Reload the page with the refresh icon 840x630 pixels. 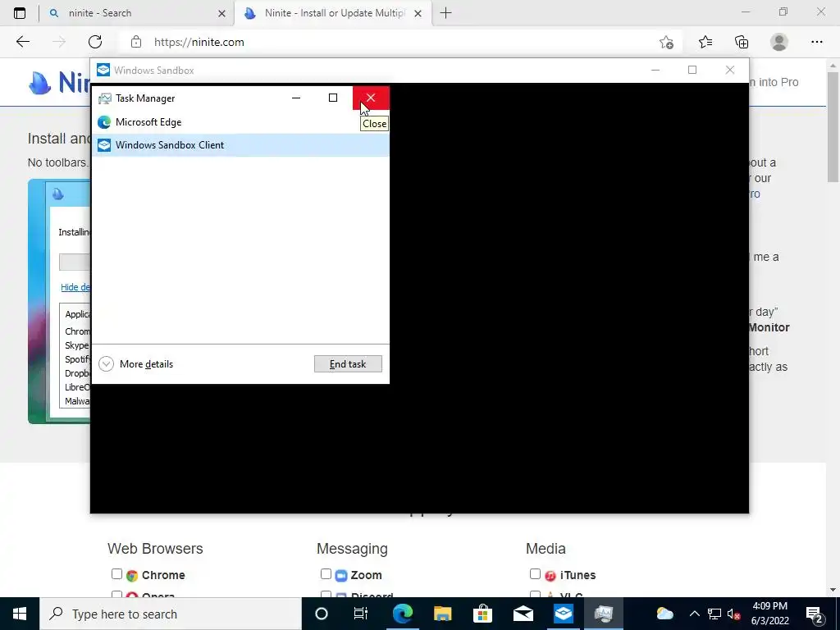coord(95,42)
